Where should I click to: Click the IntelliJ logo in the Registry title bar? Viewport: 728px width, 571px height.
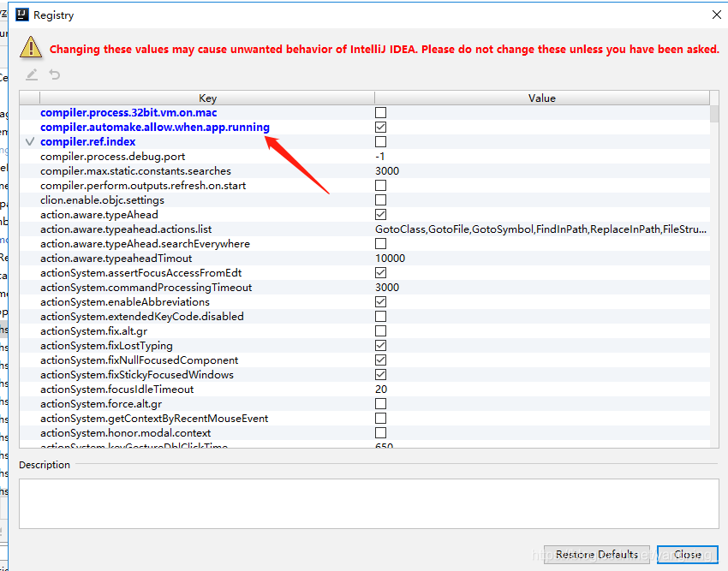[x=21, y=15]
